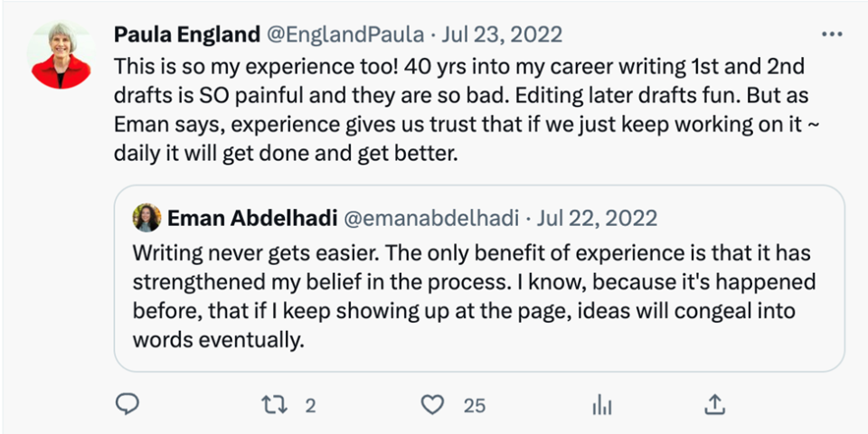Click the @emanabdelhadi handle
Screen dimensions: 868x434
pos(431,218)
